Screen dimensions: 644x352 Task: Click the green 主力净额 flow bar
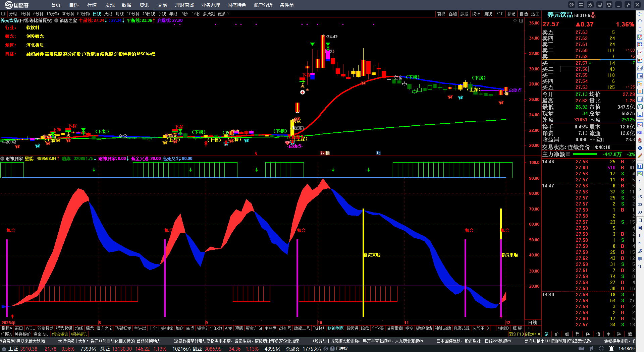[585, 155]
